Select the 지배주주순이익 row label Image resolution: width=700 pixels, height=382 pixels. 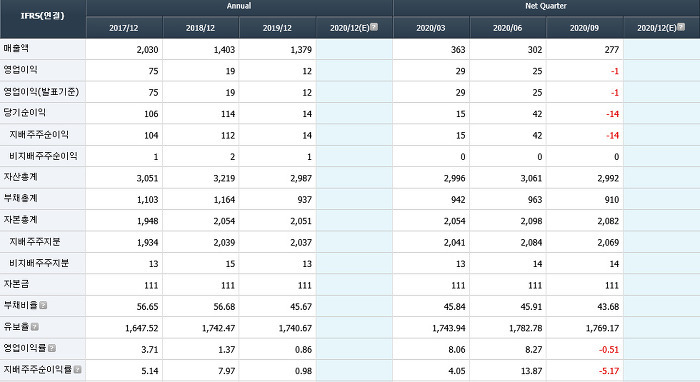coord(39,134)
